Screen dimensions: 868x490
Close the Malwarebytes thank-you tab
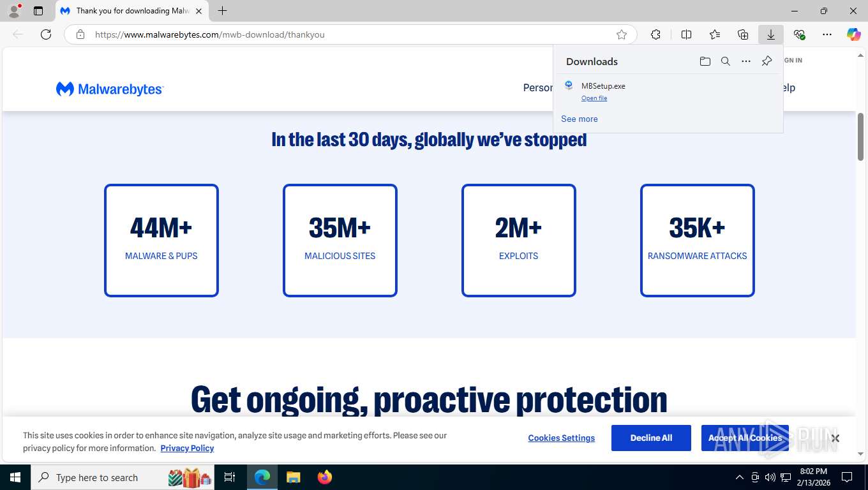coord(198,11)
